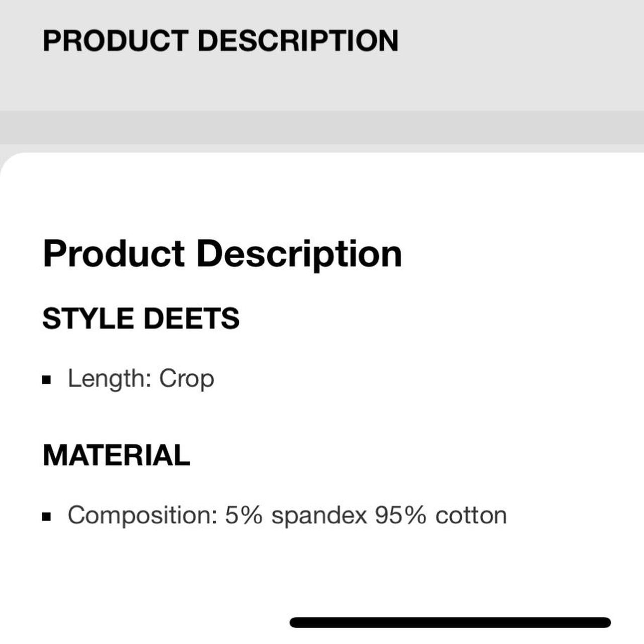
Task: Select the word PRODUCT in top header
Action: pyautogui.click(x=115, y=41)
